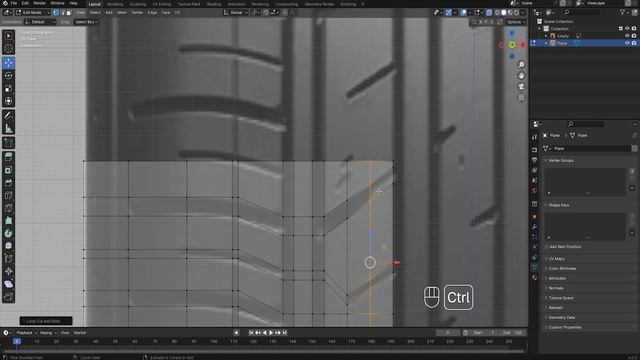Jump to the timeline start frame
The height and width of the screenshot is (360, 640).
[251, 333]
